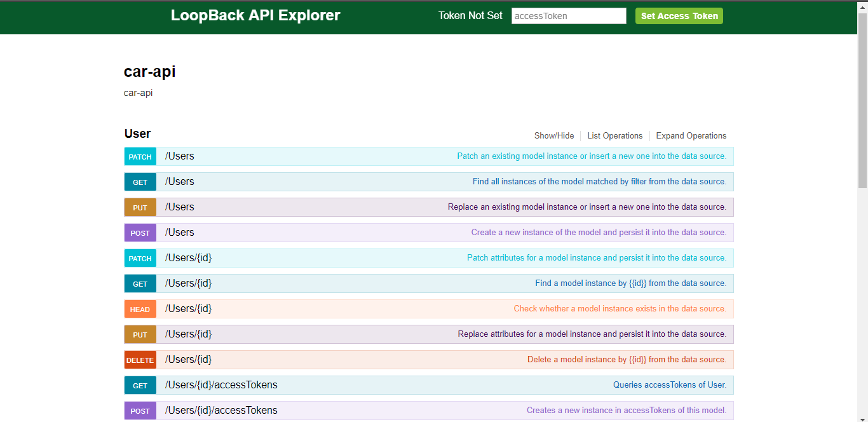The image size is (868, 422).
Task: Open the LoopBack API Explorer title link
Action: coord(255,15)
